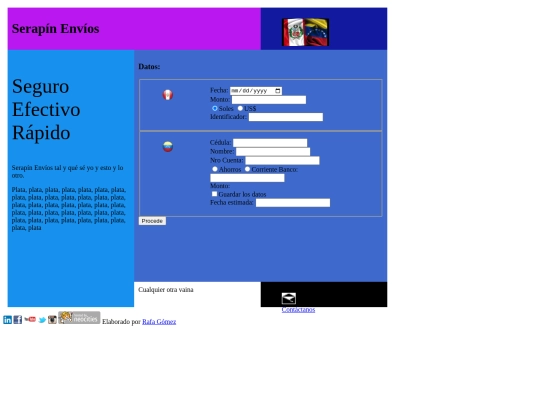Open the Facebook icon link
This screenshot has height=405, width=540.
(x=18, y=320)
